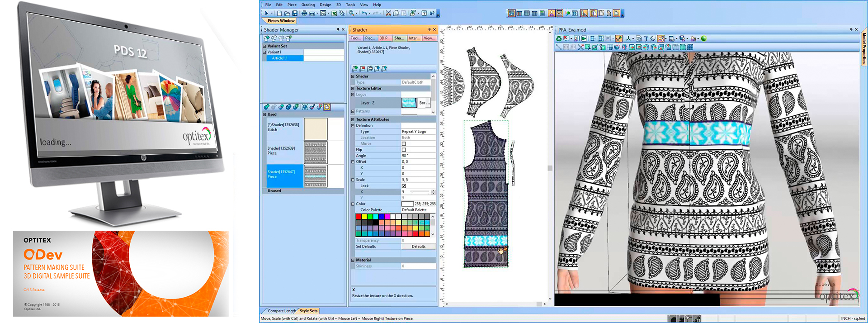Toggle the Scale Lock checkbox
Viewport: 868px width, 323px height.
click(404, 186)
